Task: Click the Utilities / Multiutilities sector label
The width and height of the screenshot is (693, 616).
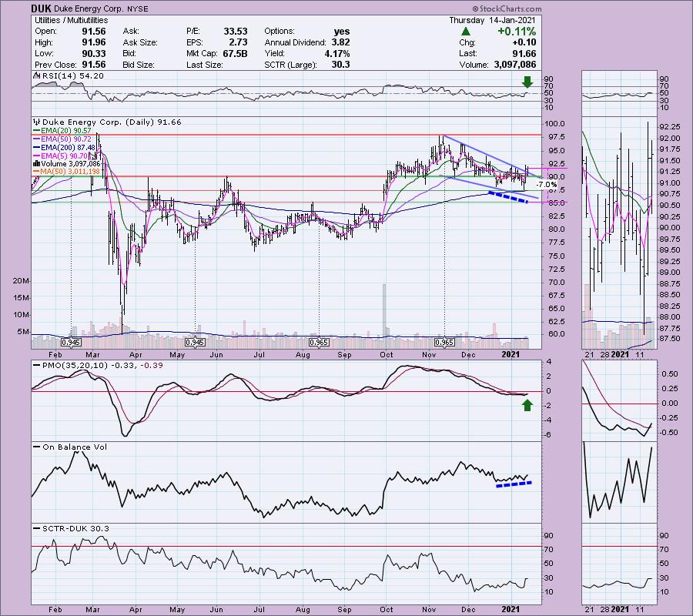Action: 71,20
